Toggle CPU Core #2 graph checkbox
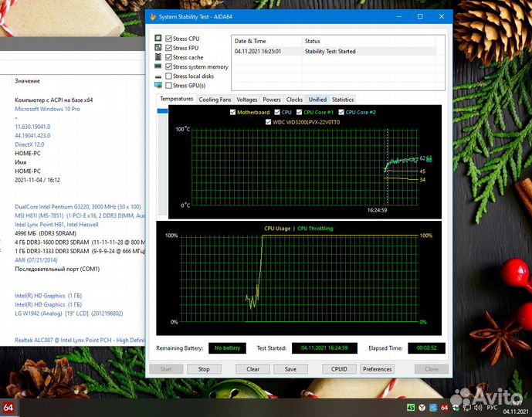 point(341,112)
